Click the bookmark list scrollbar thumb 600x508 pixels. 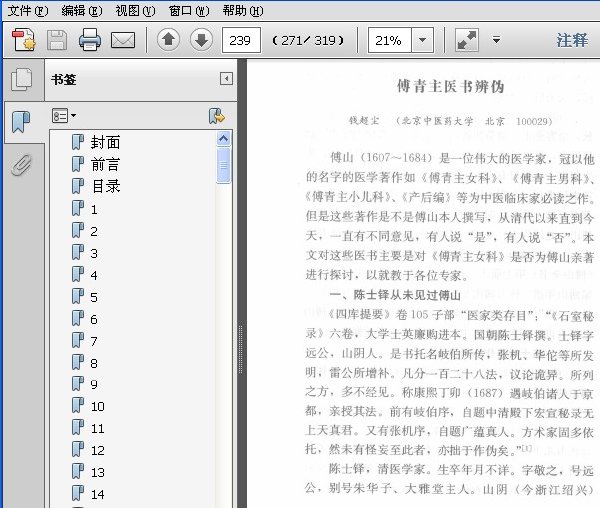[223, 165]
